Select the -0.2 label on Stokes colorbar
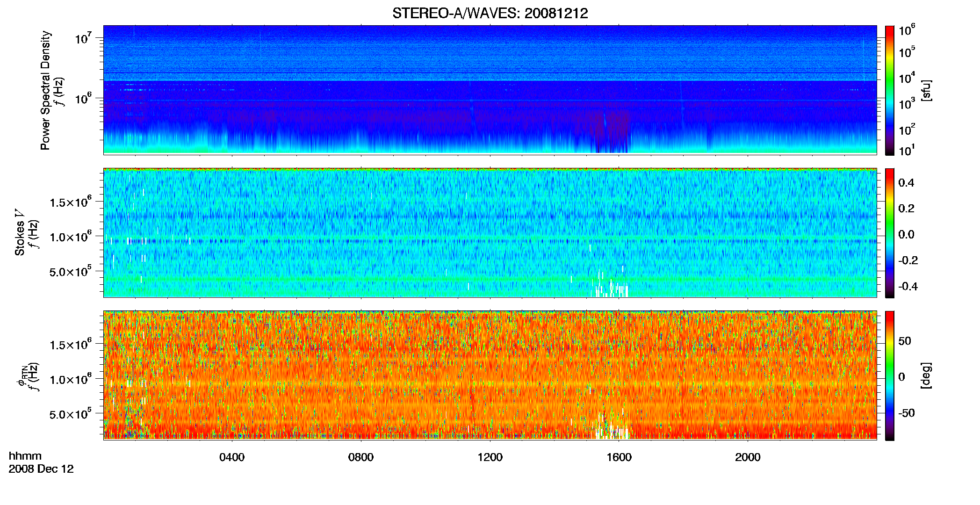 click(x=908, y=260)
